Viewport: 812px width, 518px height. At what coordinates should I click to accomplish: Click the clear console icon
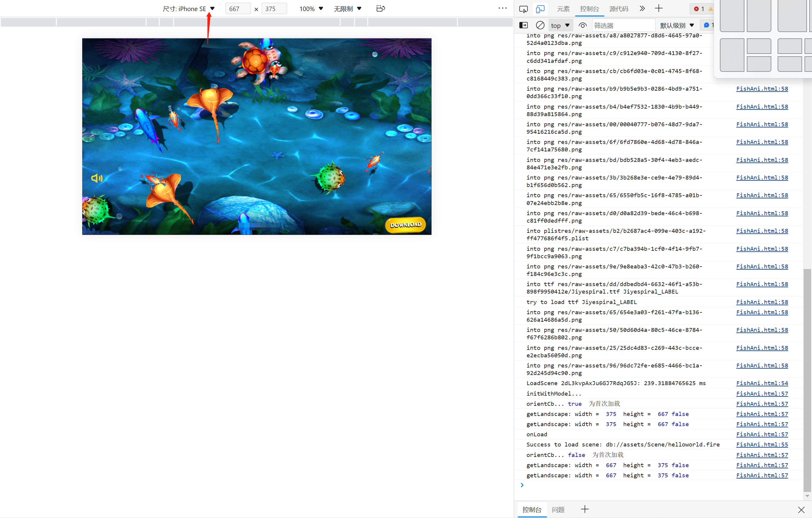[x=540, y=25]
